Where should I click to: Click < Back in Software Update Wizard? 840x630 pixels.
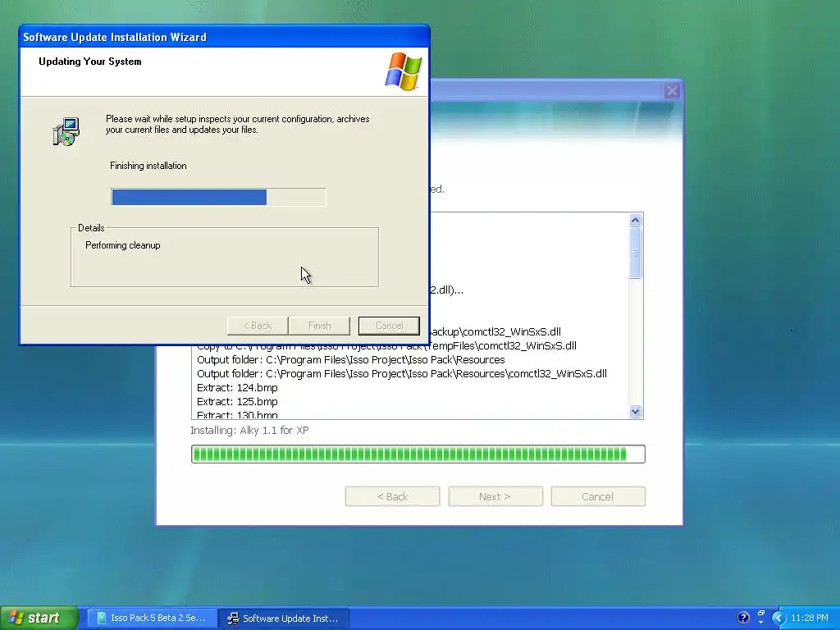click(258, 326)
